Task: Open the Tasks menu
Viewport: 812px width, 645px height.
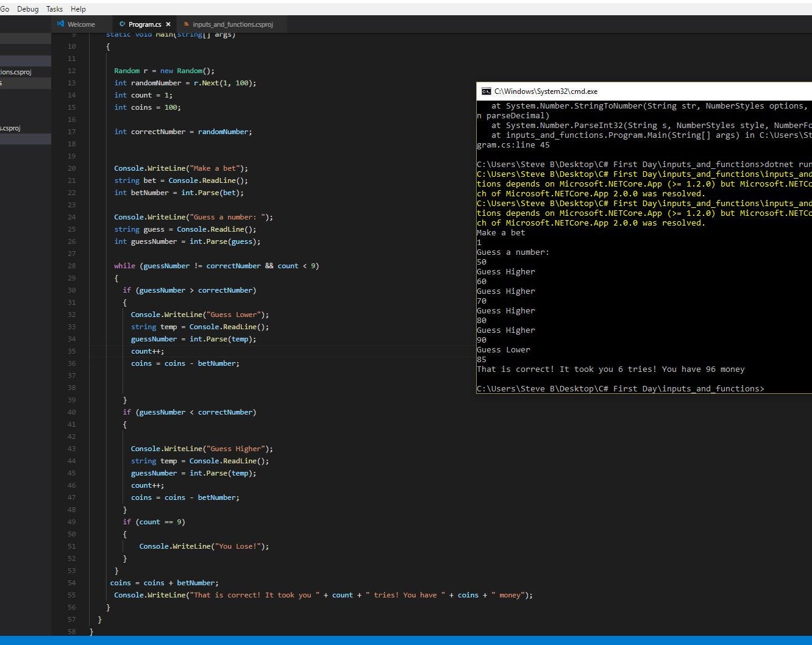Action: (x=54, y=9)
